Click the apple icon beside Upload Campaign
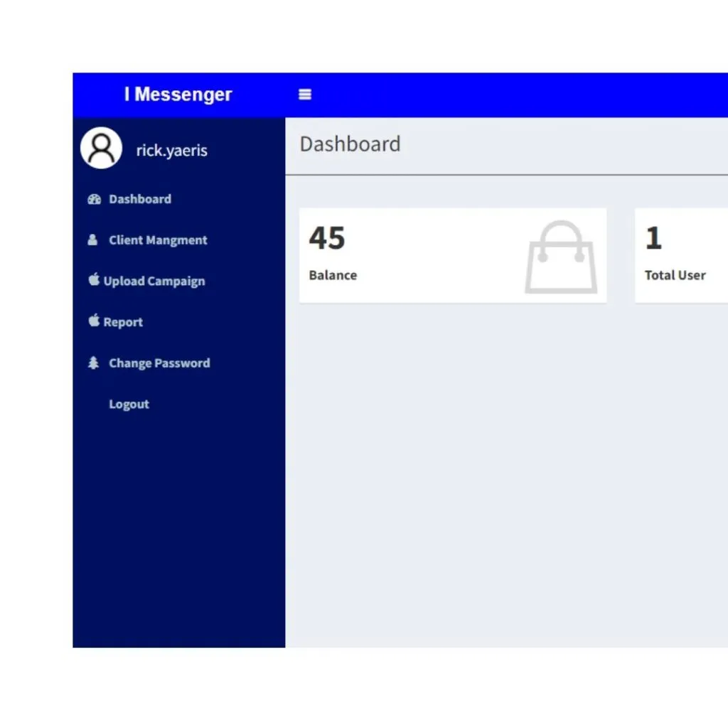Screen dimensions: 728x728 (x=94, y=279)
